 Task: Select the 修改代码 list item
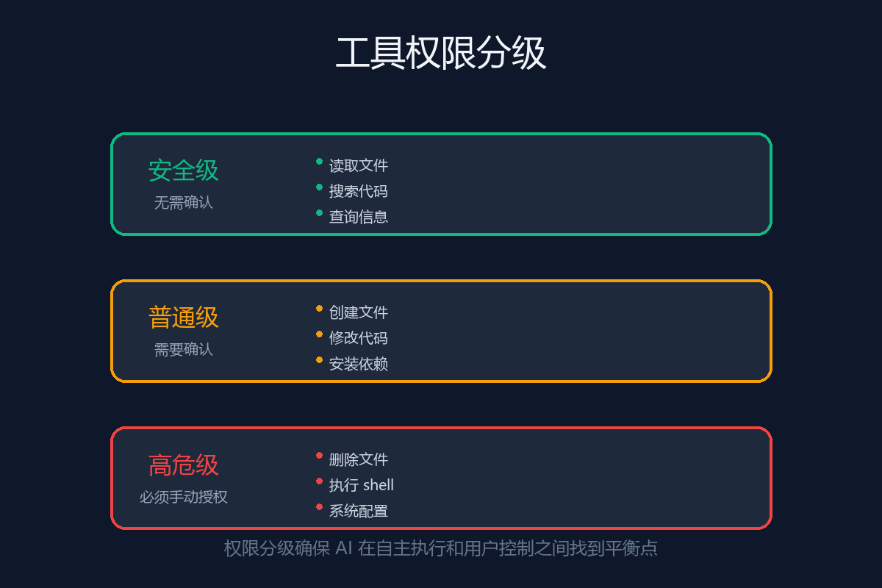tap(358, 338)
